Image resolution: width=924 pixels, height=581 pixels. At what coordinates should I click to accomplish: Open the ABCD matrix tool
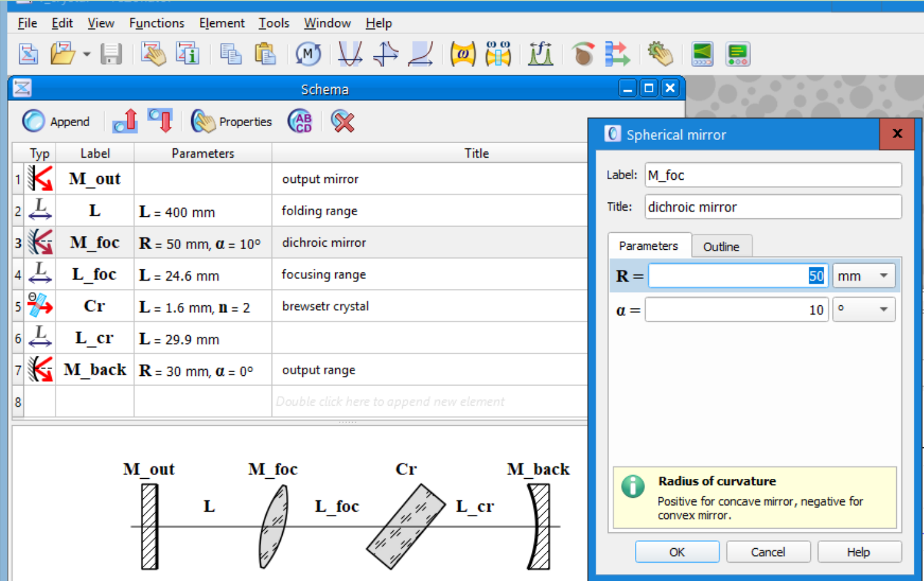(x=301, y=121)
